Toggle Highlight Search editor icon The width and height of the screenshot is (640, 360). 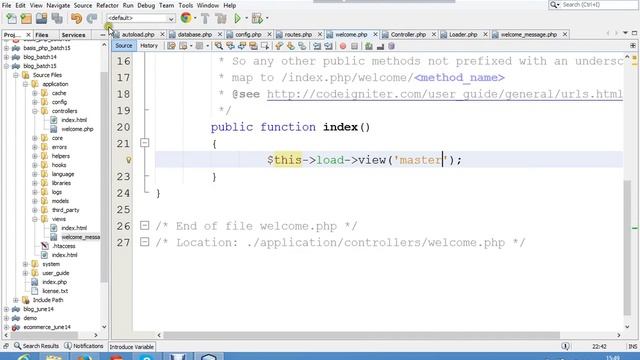(253, 46)
